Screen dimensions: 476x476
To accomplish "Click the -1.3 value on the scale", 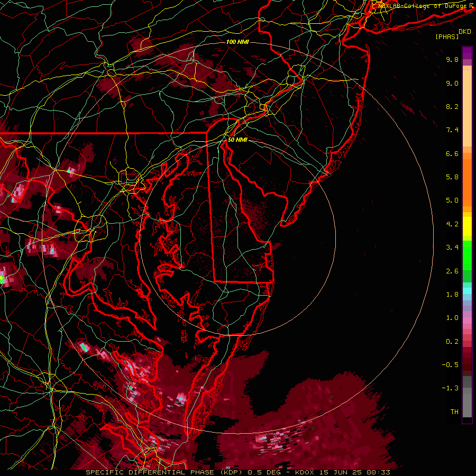I will click(450, 388).
